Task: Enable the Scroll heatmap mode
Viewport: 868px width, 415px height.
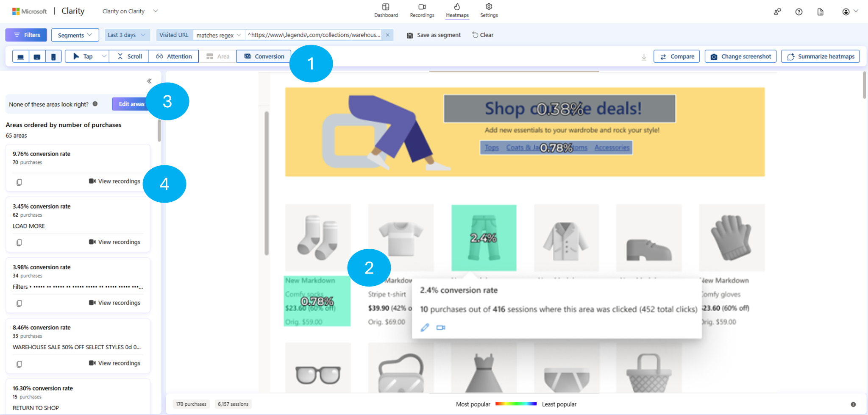Action: click(129, 56)
